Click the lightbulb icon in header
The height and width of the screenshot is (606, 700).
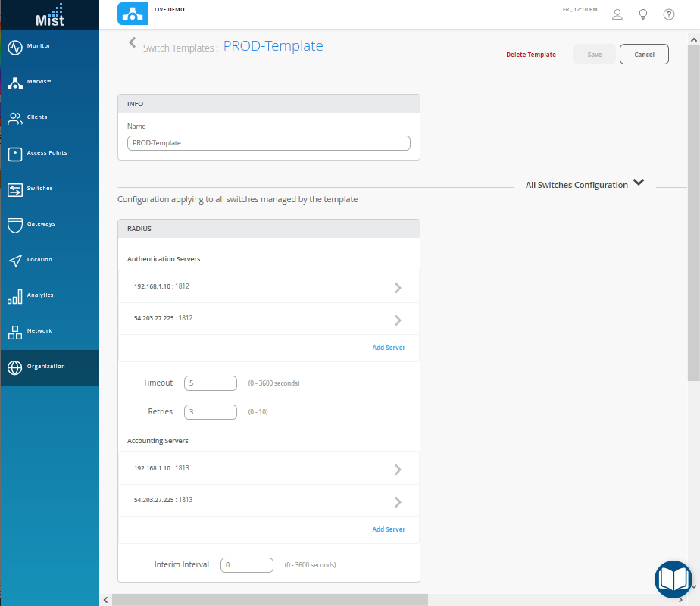(643, 14)
